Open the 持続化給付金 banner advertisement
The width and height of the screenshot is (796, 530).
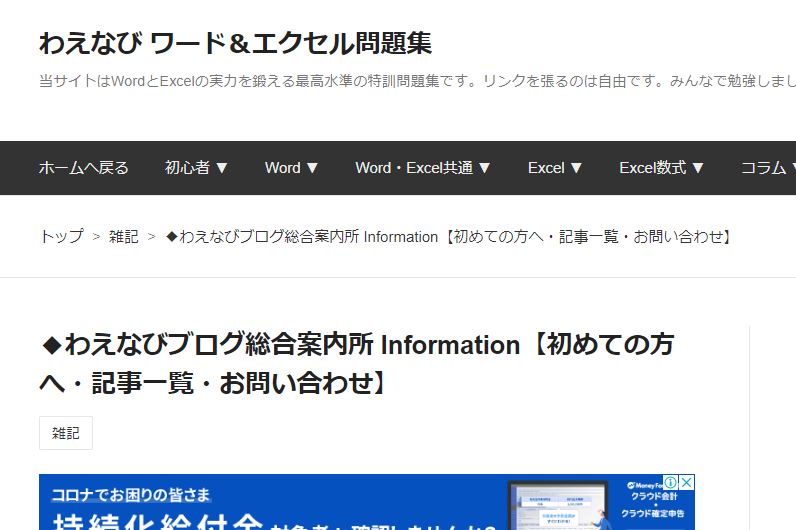point(367,503)
